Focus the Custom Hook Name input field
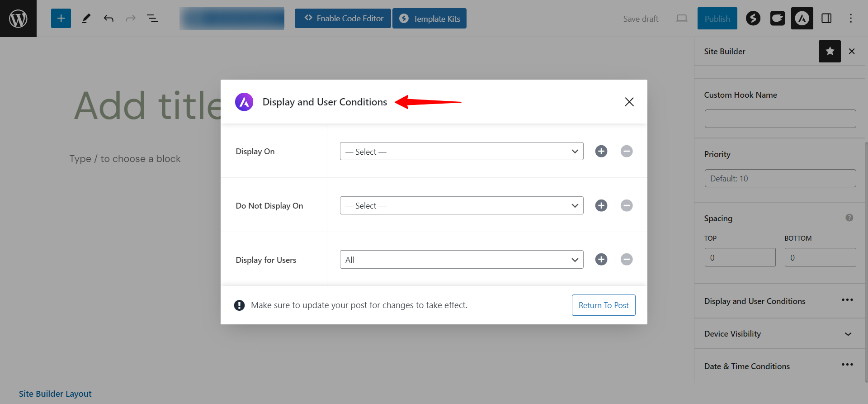Image resolution: width=868 pixels, height=404 pixels. [x=780, y=119]
